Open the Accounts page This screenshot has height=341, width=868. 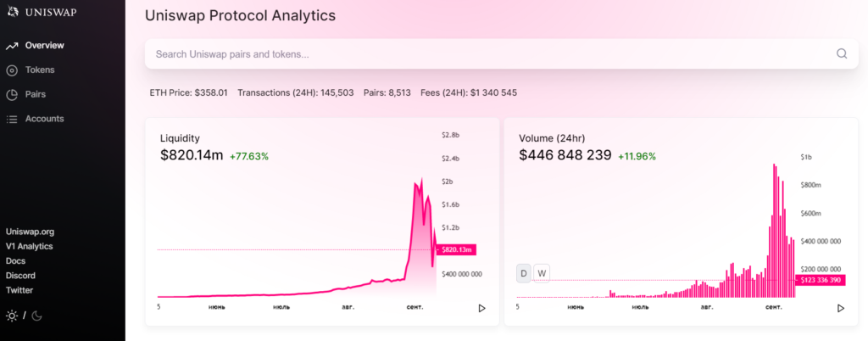[44, 119]
